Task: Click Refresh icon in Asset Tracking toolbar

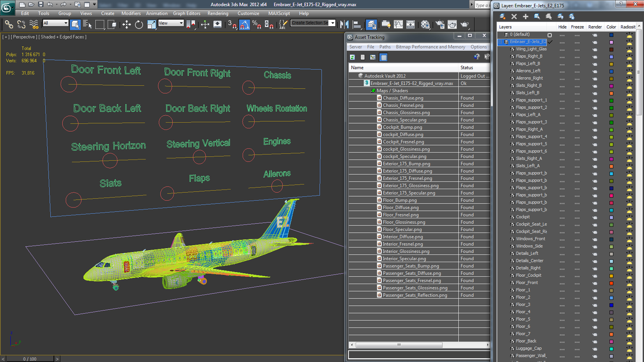Action: [352, 57]
